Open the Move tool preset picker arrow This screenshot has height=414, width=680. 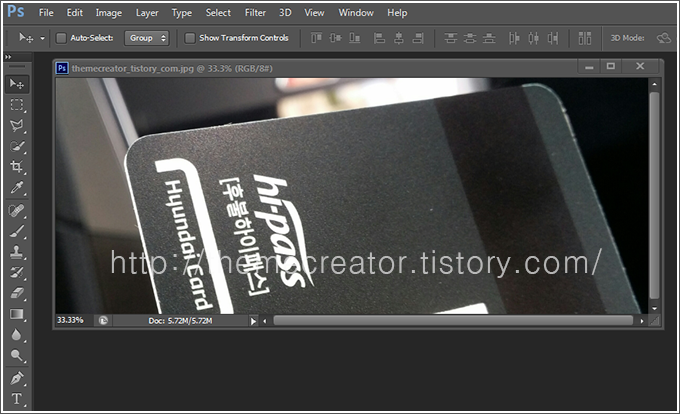click(x=42, y=38)
